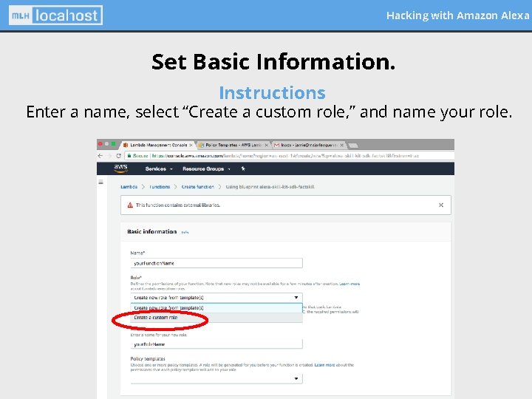This screenshot has width=532, height=399.
Task: Click the Create function breadcrumb link
Action: pyautogui.click(x=198, y=187)
